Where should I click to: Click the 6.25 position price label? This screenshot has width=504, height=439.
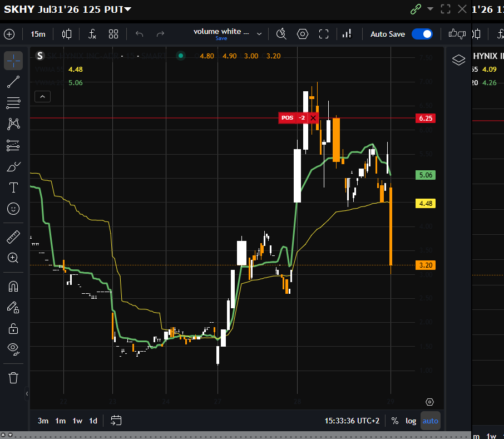(x=426, y=119)
